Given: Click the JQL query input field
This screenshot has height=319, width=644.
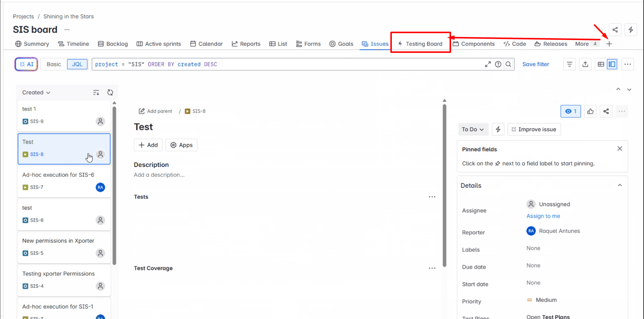Looking at the screenshot, I should tap(287, 64).
